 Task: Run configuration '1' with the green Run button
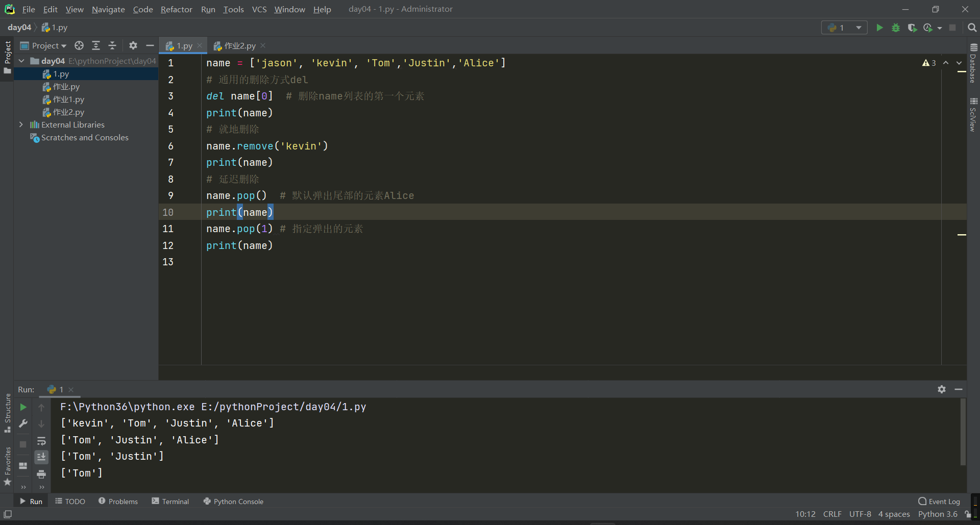coord(879,28)
